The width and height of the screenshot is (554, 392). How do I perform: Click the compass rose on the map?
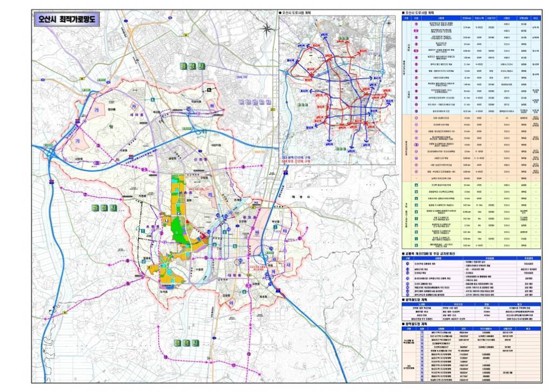[x=267, y=29]
